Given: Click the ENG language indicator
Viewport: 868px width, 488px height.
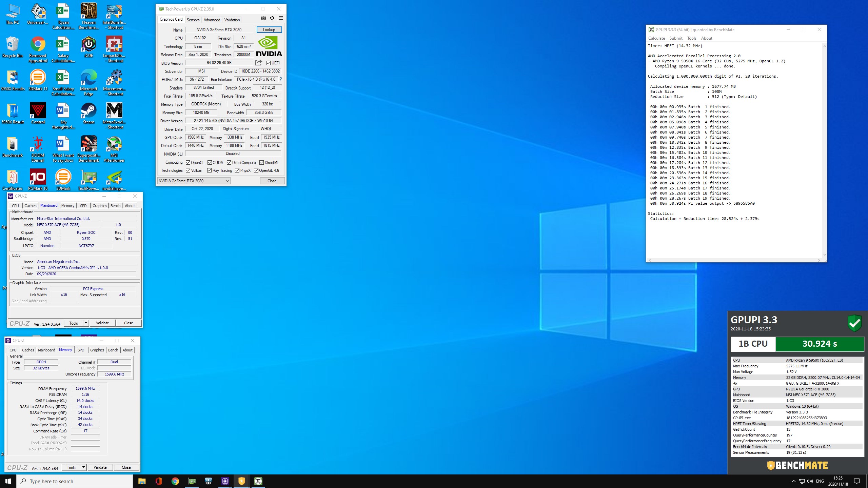Looking at the screenshot, I should (820, 481).
